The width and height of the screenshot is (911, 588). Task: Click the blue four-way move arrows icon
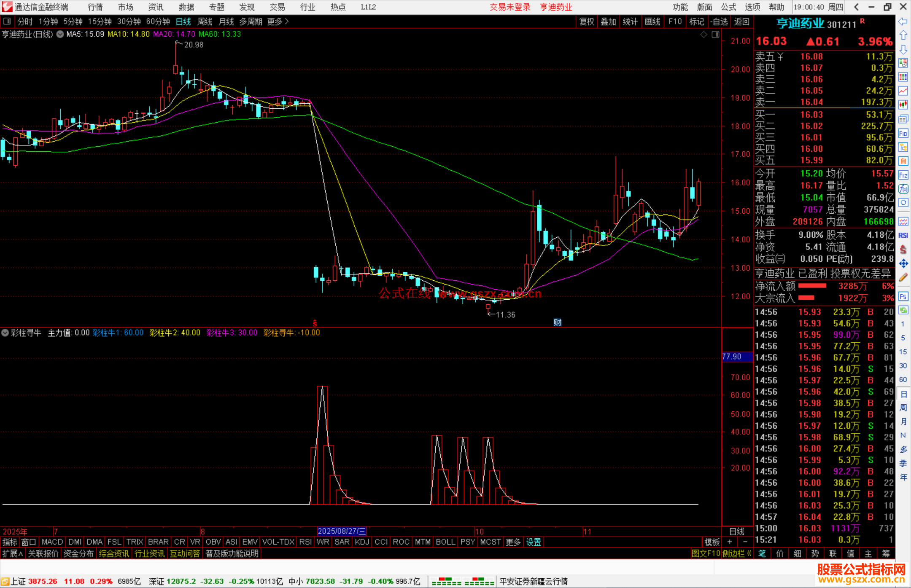(903, 263)
